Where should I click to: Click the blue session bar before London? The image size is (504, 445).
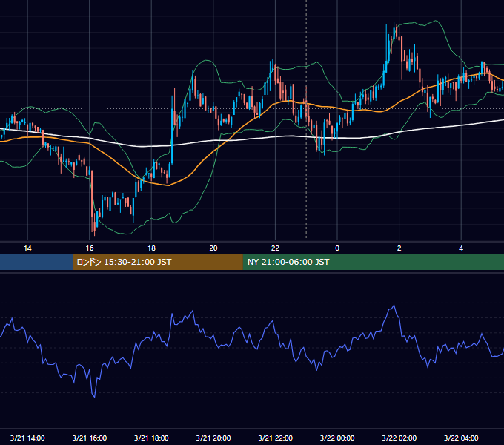(36, 262)
